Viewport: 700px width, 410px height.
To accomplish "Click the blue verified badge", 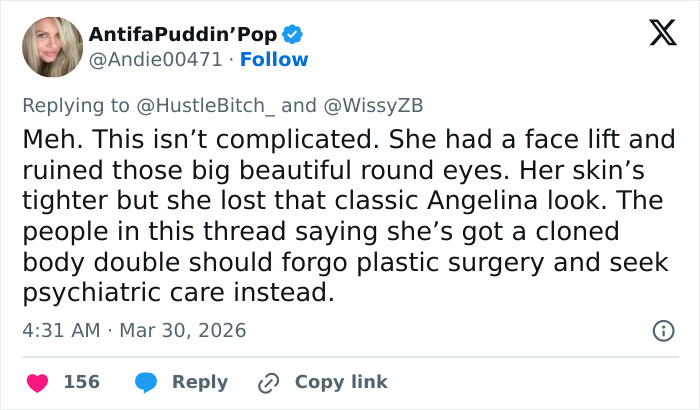I will point(292,35).
